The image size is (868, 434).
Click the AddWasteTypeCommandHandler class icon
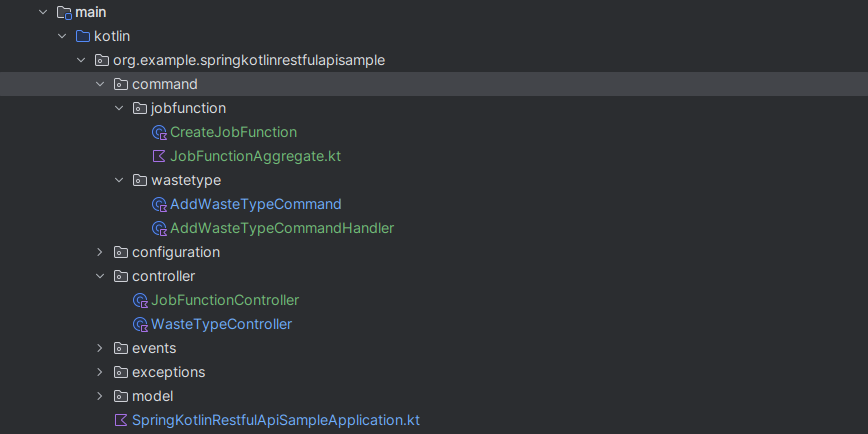[159, 228]
